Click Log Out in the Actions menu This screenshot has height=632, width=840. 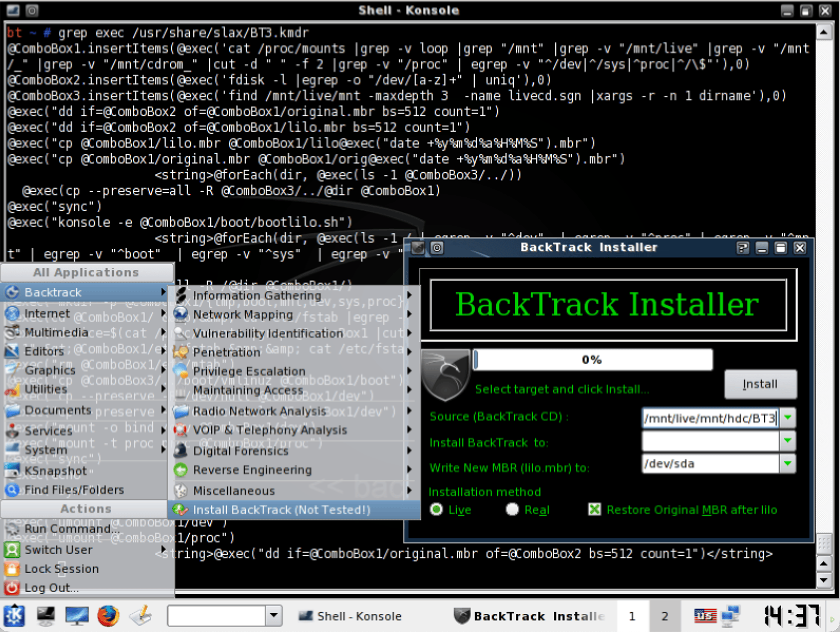pyautogui.click(x=51, y=588)
